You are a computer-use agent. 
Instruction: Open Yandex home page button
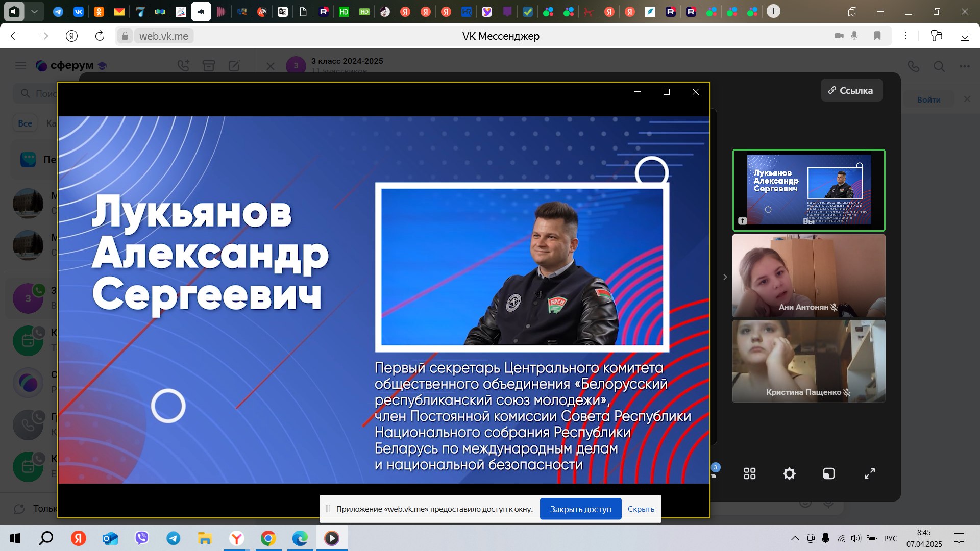tap(71, 36)
